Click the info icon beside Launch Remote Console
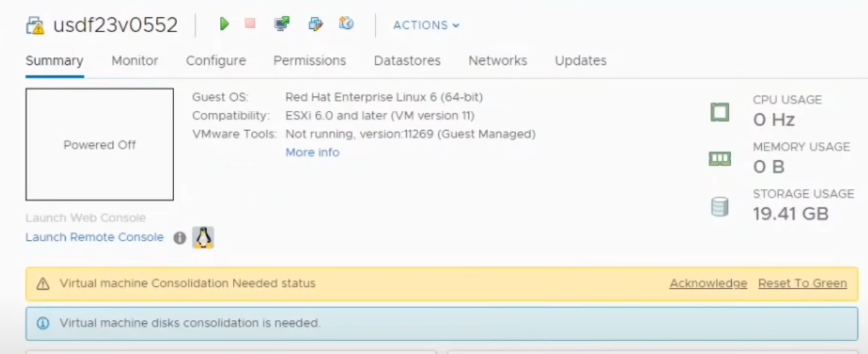Viewport: 868px width, 354px height. (180, 237)
